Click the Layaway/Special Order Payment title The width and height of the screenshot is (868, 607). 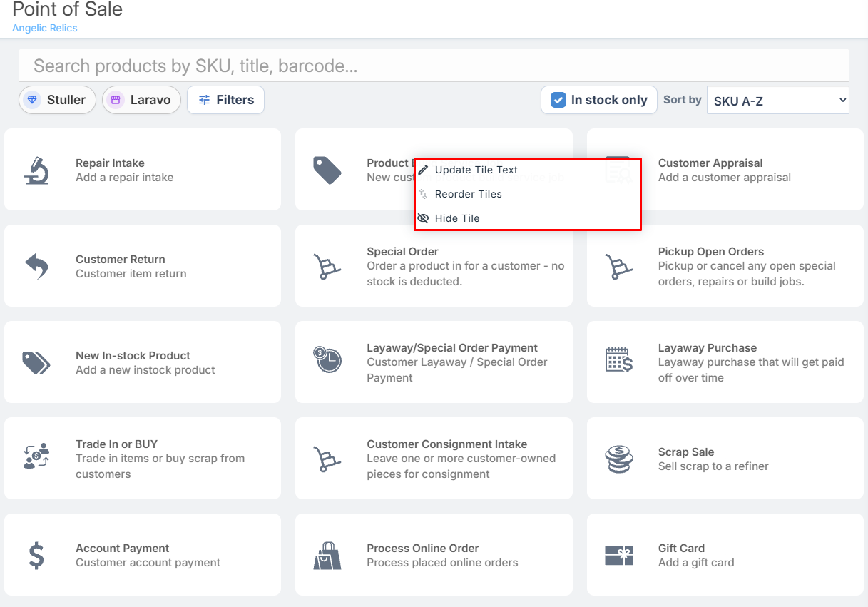452,348
